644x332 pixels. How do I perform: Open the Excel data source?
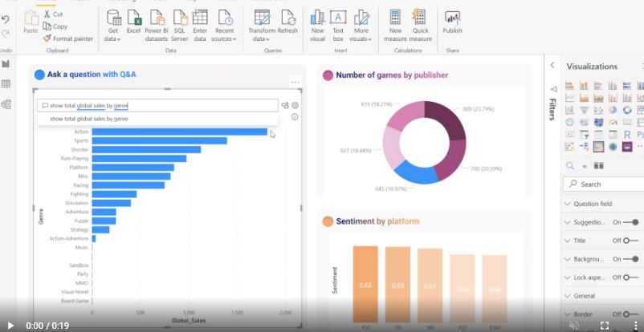[133, 22]
